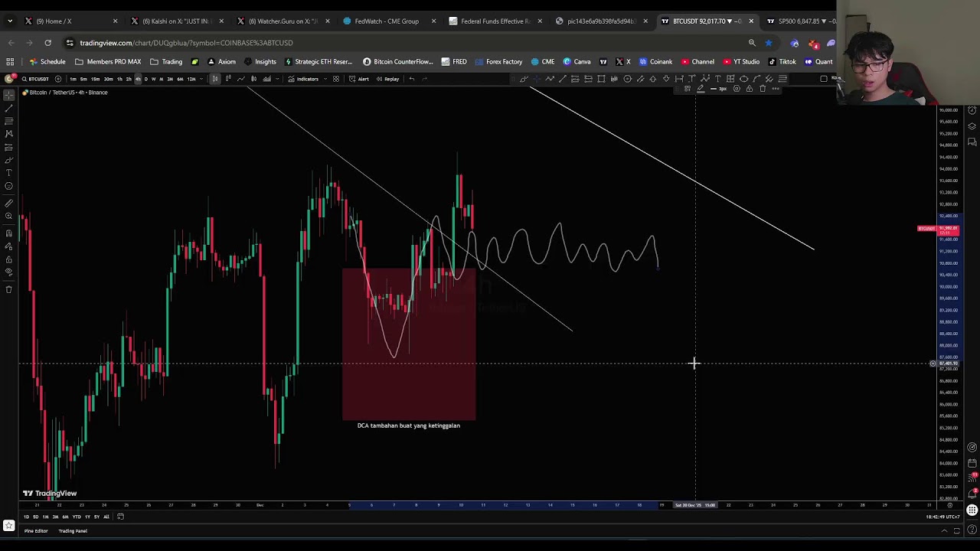This screenshot has width=980, height=551.
Task: Select the text tool in favorites bar
Action: click(717, 79)
